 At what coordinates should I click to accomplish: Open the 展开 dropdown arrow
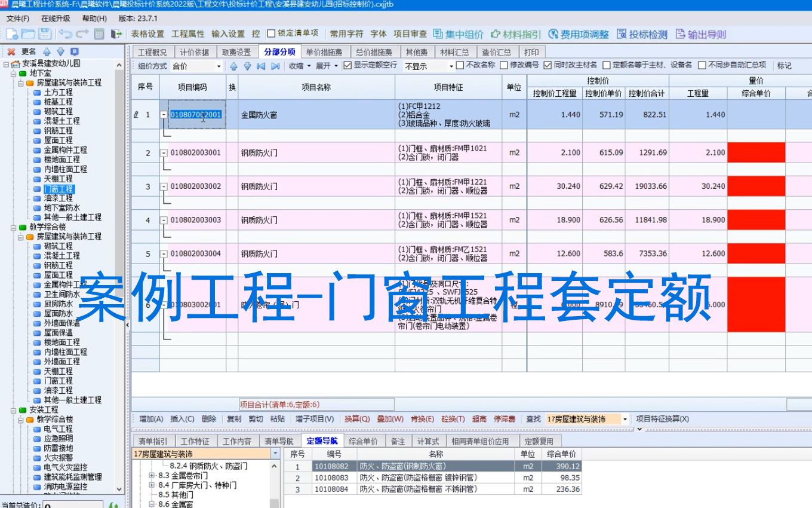pos(336,66)
